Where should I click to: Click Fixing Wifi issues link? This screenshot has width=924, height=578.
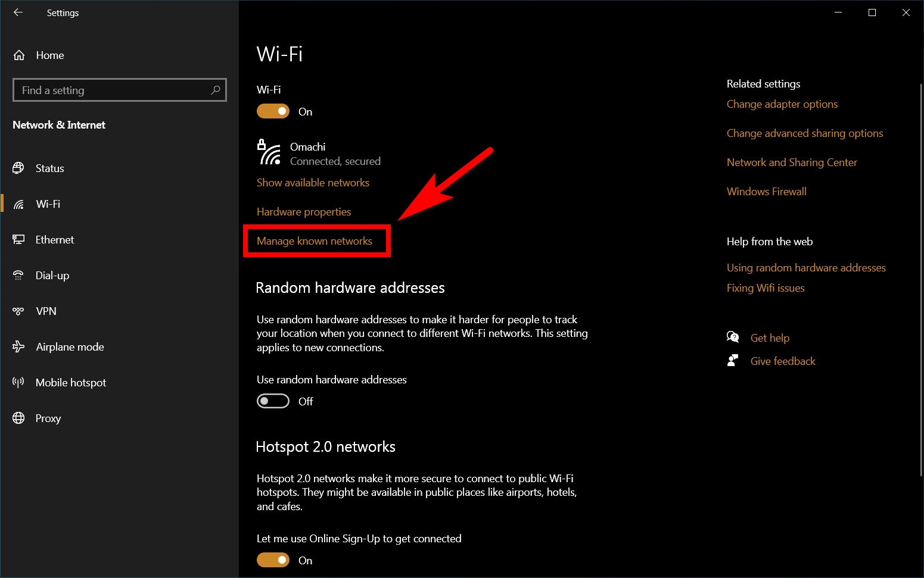(x=766, y=288)
